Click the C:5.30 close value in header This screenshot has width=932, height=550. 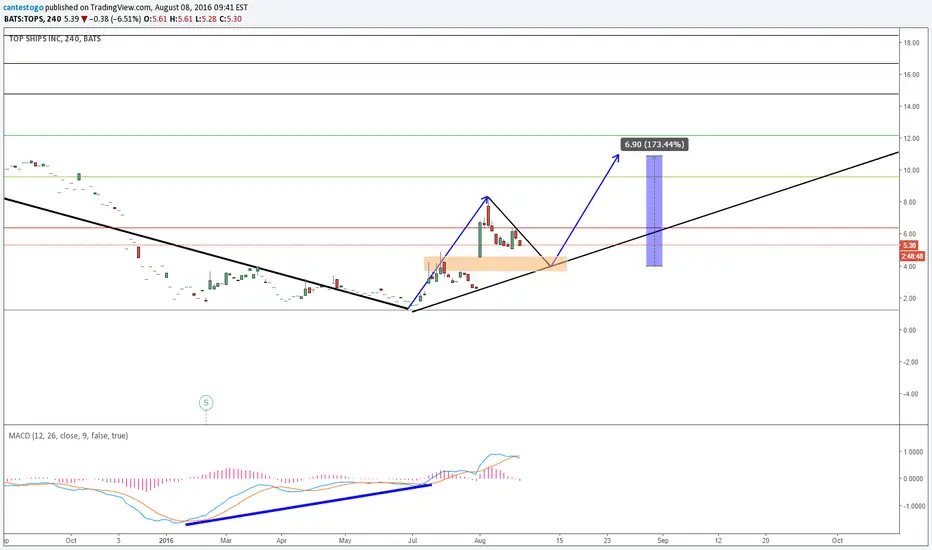230,19
